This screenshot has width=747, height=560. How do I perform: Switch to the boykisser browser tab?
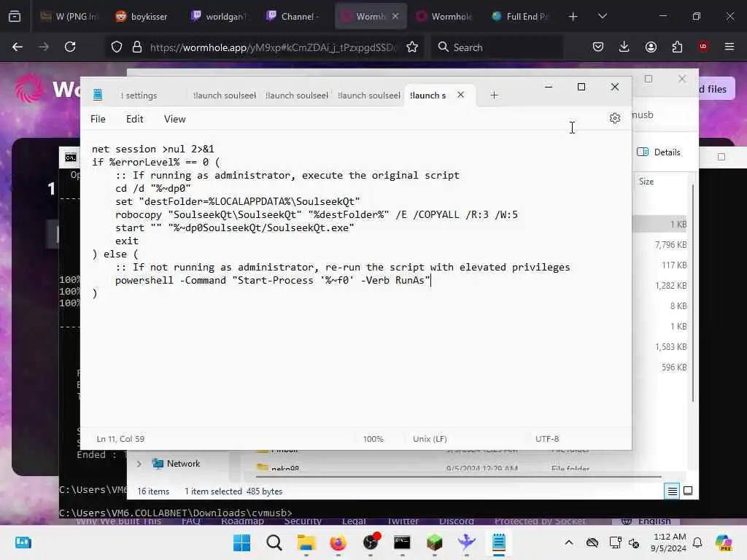coord(142,16)
